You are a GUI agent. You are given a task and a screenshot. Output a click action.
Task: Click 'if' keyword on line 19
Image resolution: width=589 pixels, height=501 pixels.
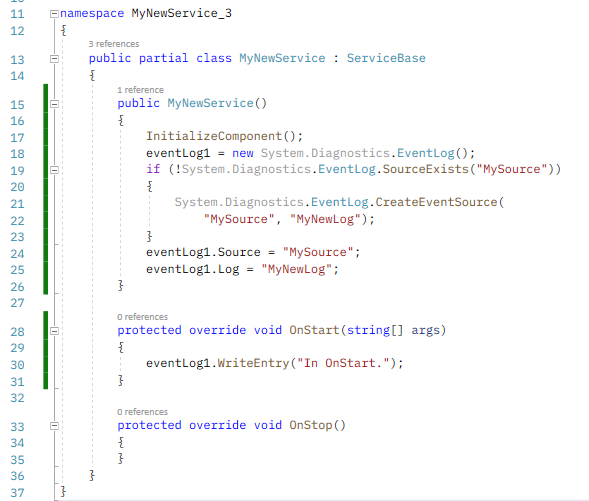click(x=153, y=169)
